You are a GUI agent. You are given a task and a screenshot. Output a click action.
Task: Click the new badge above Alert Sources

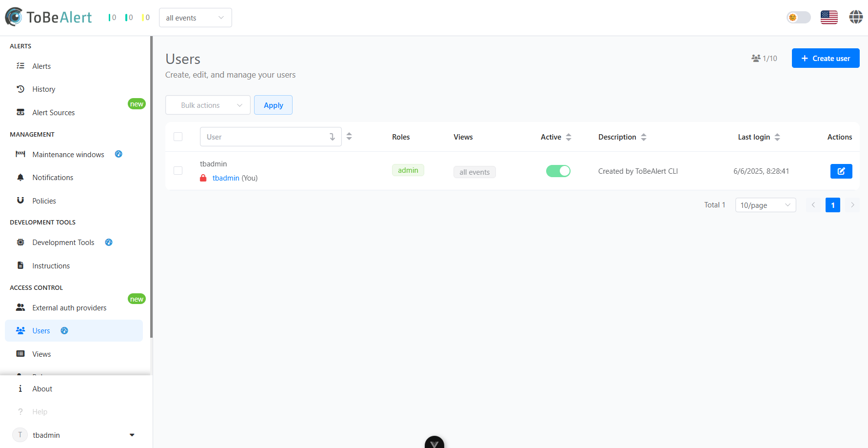(x=137, y=103)
